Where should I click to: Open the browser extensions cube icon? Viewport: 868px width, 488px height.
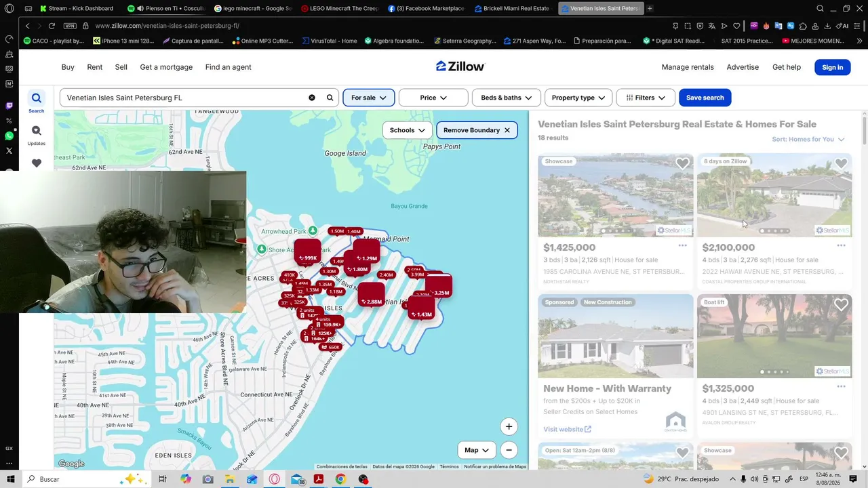[x=803, y=26]
